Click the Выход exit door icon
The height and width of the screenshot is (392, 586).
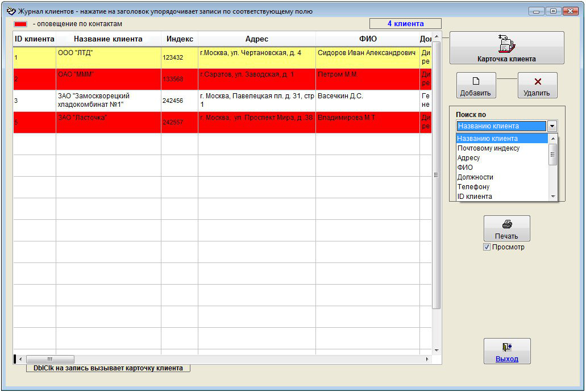(506, 347)
